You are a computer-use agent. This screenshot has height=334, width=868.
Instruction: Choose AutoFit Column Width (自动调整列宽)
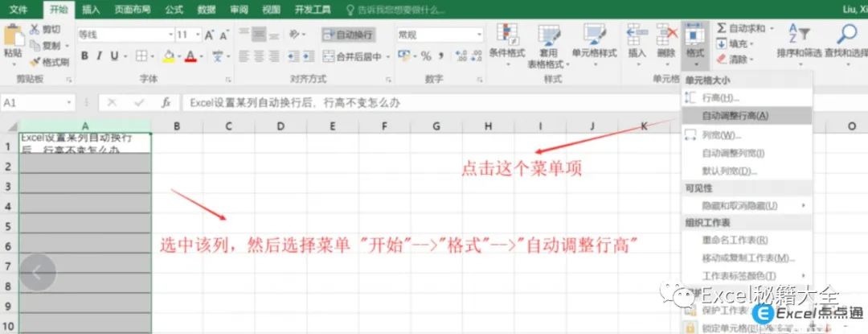(x=747, y=153)
